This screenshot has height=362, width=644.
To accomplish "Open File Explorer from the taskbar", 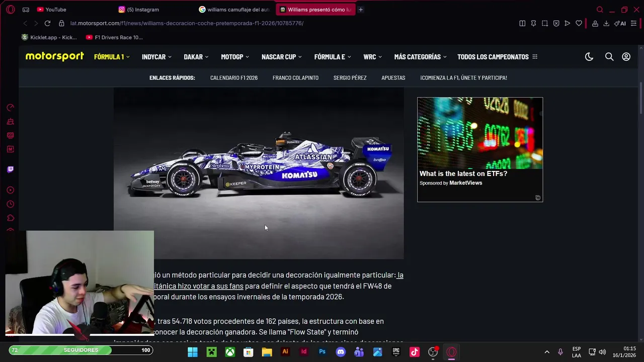I will pyautogui.click(x=267, y=352).
